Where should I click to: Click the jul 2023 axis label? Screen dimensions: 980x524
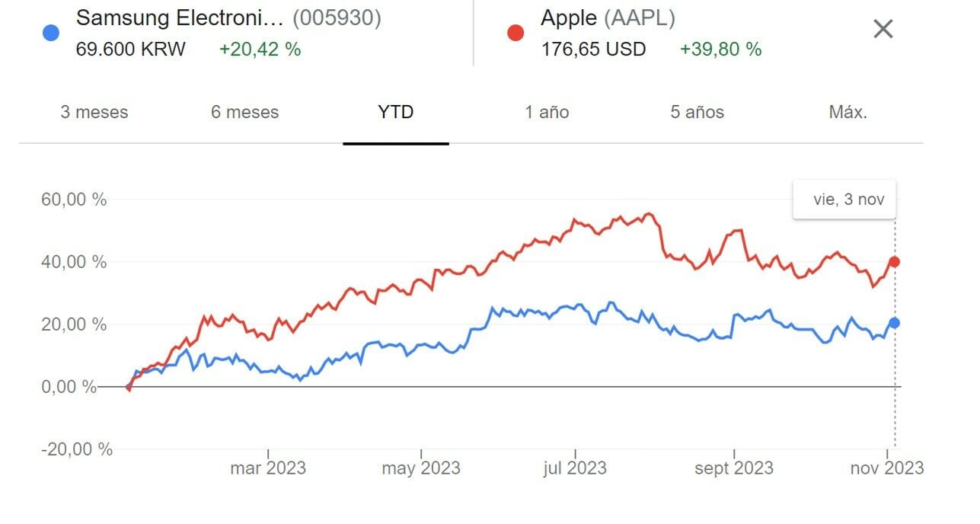(575, 468)
